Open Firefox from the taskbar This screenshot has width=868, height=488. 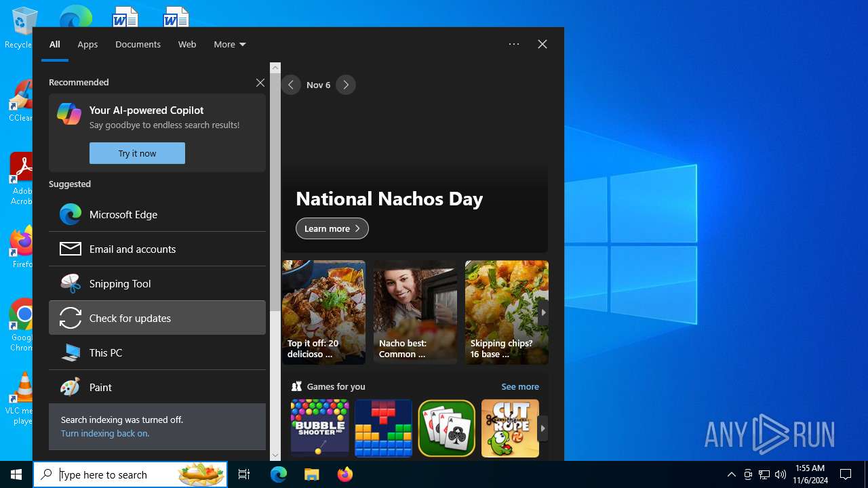coord(344,474)
